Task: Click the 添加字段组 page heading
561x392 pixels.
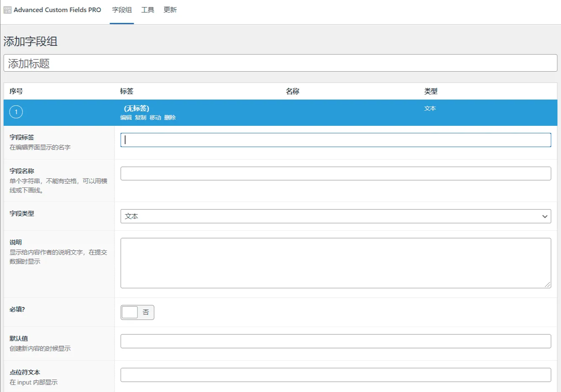Action: pyautogui.click(x=30, y=41)
